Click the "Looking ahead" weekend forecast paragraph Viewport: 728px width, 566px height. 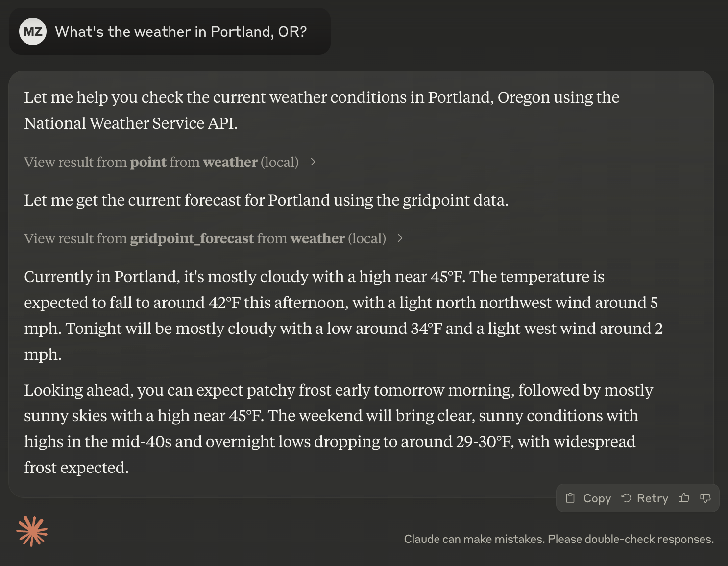338,428
